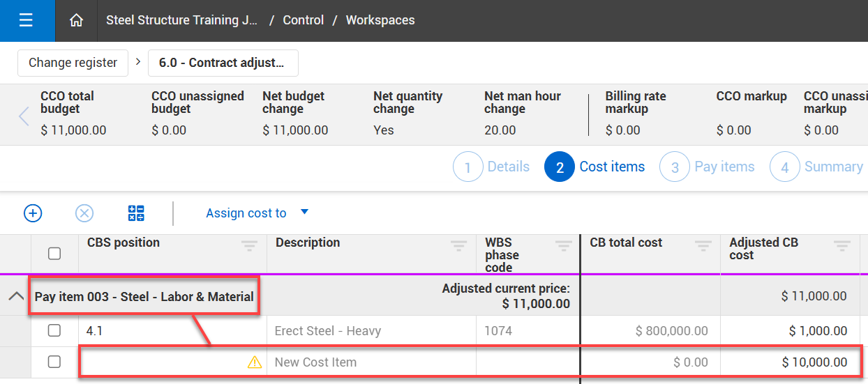
Task: Collapse the Pay item 003 group
Action: click(15, 296)
